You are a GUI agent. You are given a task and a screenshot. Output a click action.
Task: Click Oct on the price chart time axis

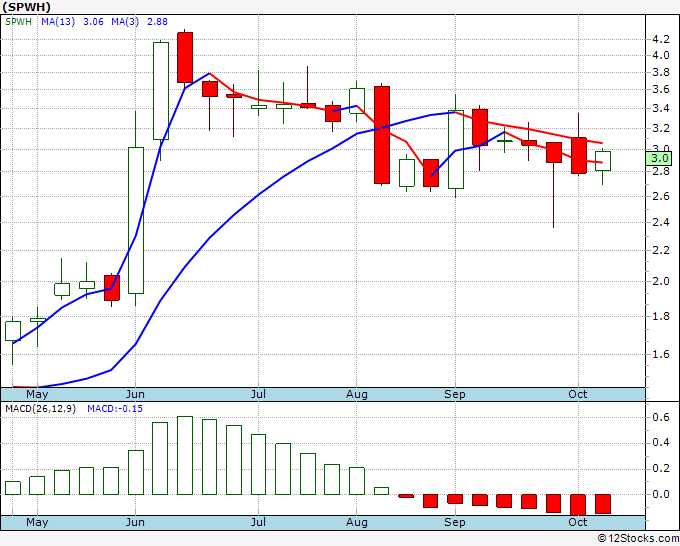578,395
